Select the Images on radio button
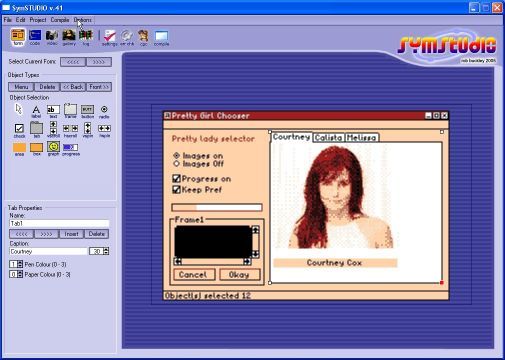Screen dimensions: 505x360 [177, 155]
